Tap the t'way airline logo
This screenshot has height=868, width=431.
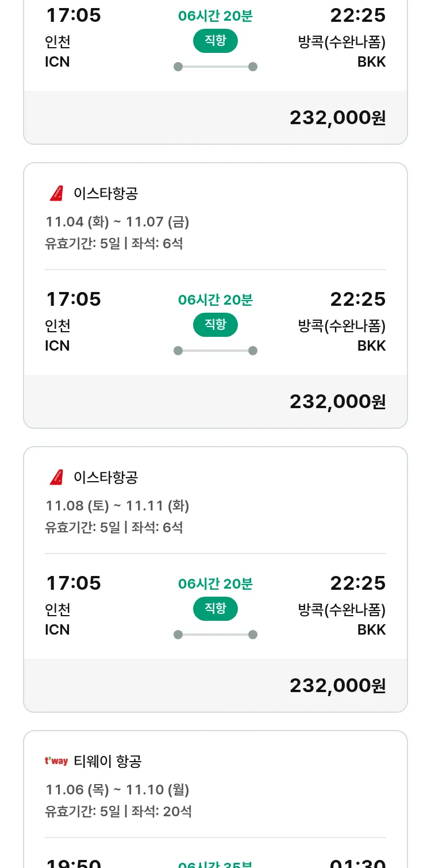(x=56, y=762)
